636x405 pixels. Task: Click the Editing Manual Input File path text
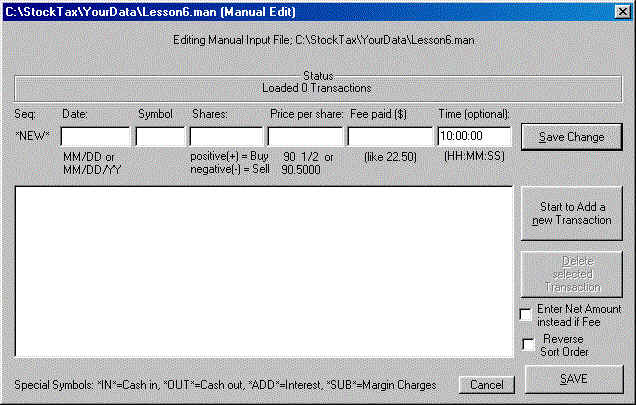[x=317, y=43]
